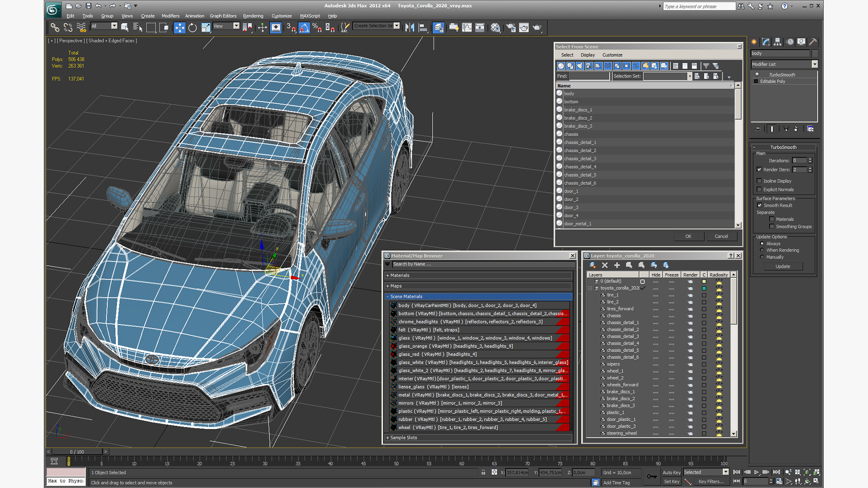868x488 pixels.
Task: Toggle the Smooth Result checkbox
Action: pos(760,205)
